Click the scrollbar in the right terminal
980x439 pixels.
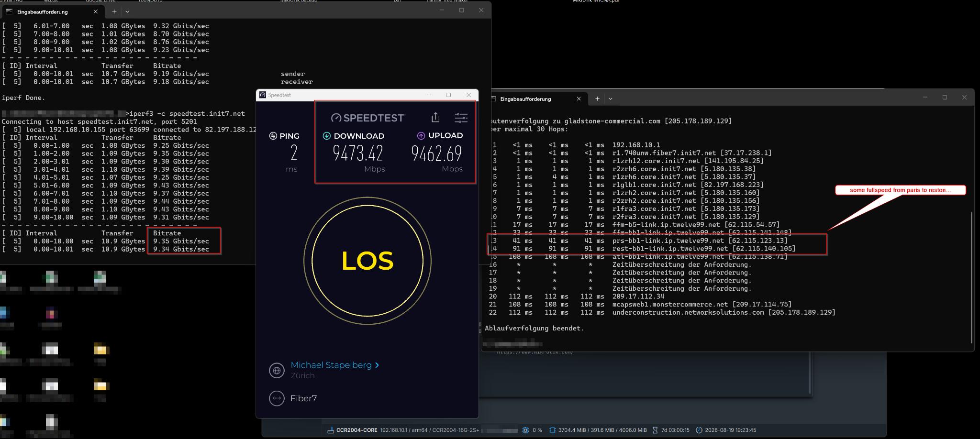click(x=971, y=277)
